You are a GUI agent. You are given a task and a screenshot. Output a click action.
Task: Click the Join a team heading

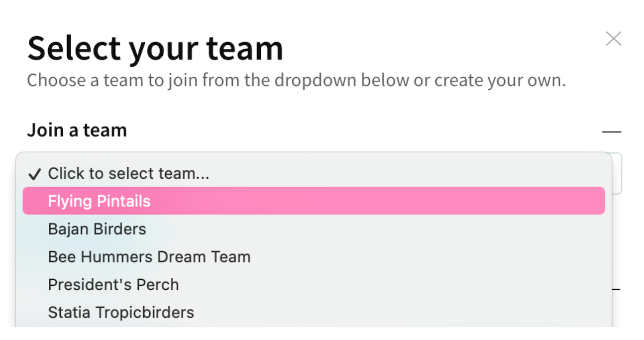(77, 130)
